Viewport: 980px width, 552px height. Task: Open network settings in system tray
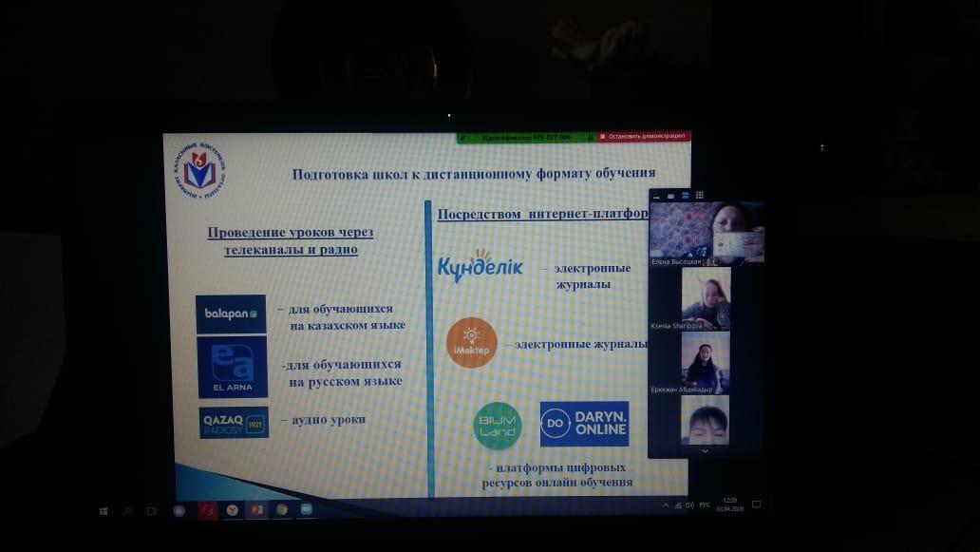tap(678, 505)
